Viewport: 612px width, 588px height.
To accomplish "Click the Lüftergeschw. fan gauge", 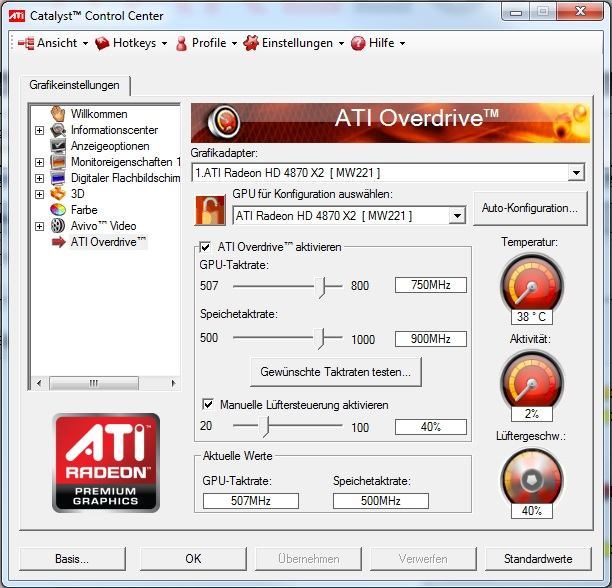I will point(532,478).
